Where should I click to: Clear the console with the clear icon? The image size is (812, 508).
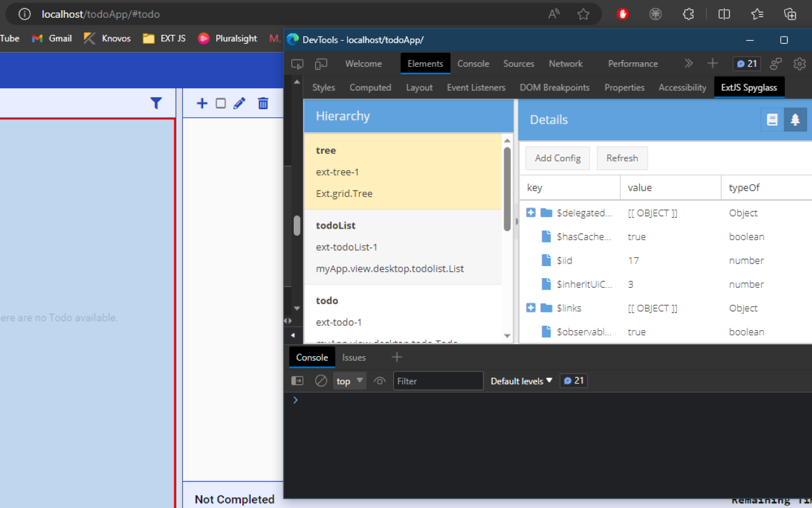coord(321,380)
